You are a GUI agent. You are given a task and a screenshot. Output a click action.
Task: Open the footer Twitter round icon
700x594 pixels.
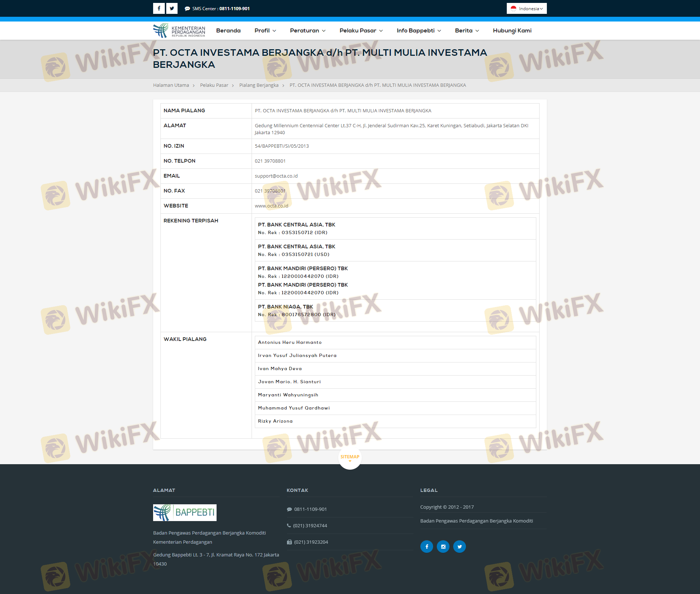coord(459,547)
